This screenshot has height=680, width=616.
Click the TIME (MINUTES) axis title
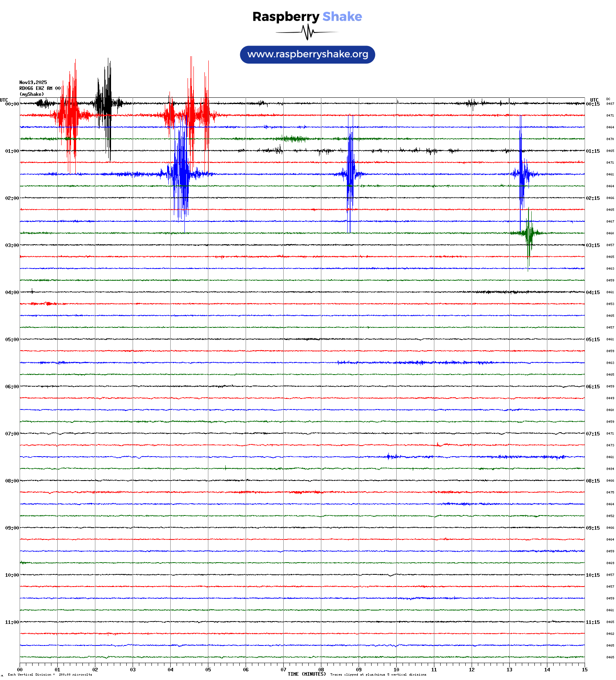click(x=306, y=674)
